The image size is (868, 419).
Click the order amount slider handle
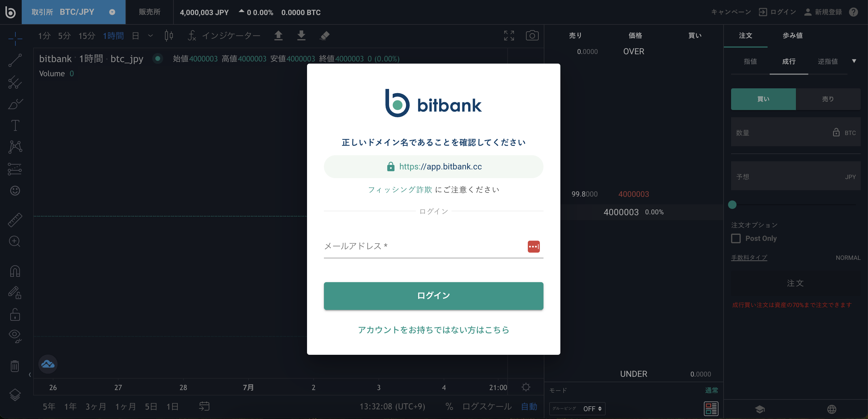(732, 204)
